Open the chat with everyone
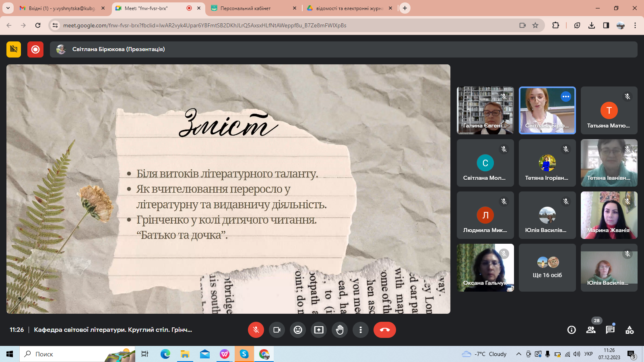The height and width of the screenshot is (362, 644). pyautogui.click(x=610, y=330)
